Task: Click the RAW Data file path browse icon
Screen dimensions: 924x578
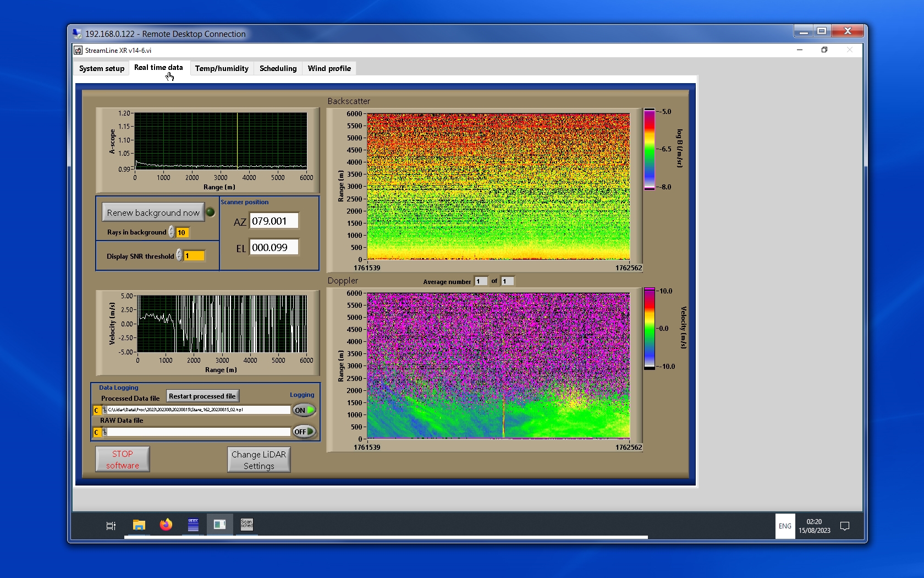Action: 105,432
